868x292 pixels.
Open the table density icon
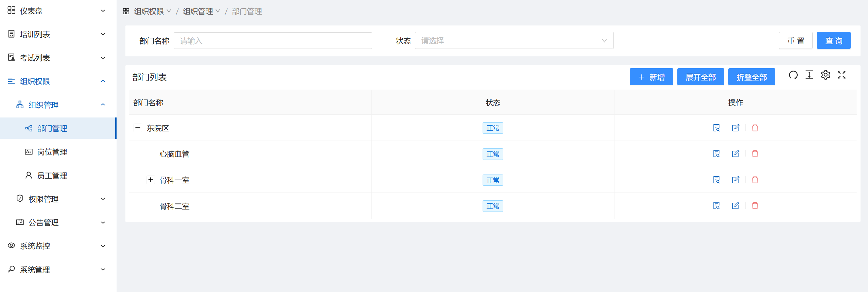pyautogui.click(x=809, y=75)
